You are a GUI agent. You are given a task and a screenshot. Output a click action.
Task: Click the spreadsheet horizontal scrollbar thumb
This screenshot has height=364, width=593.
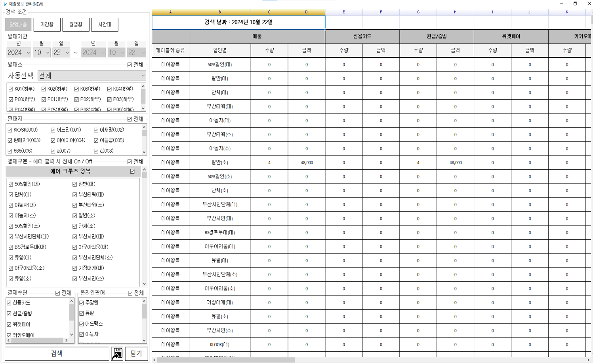coord(226,360)
